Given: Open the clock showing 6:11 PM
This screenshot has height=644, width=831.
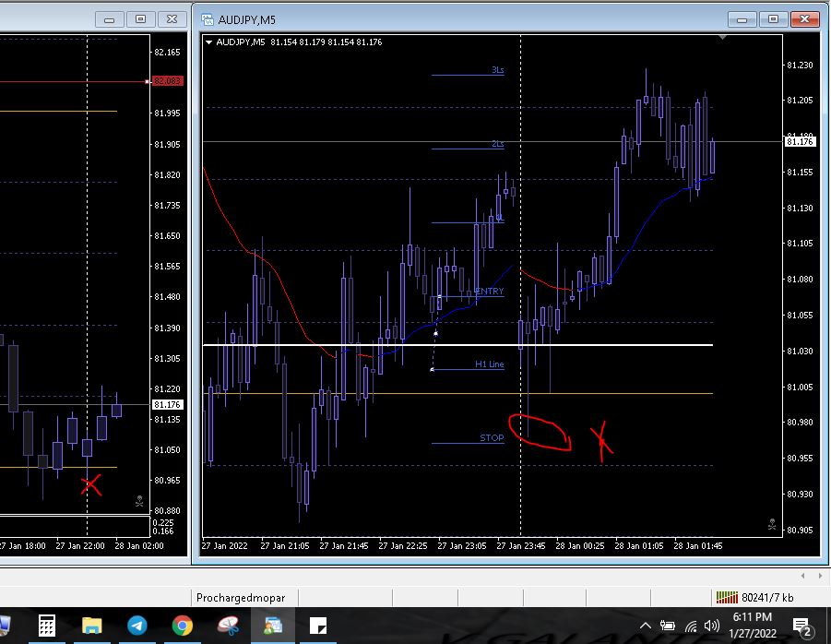Looking at the screenshot, I should tap(752, 625).
